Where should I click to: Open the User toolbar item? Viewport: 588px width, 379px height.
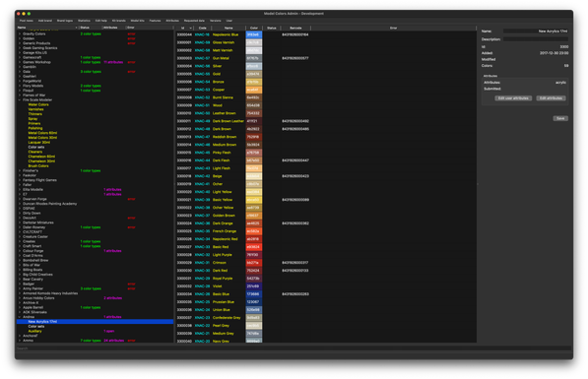(229, 21)
